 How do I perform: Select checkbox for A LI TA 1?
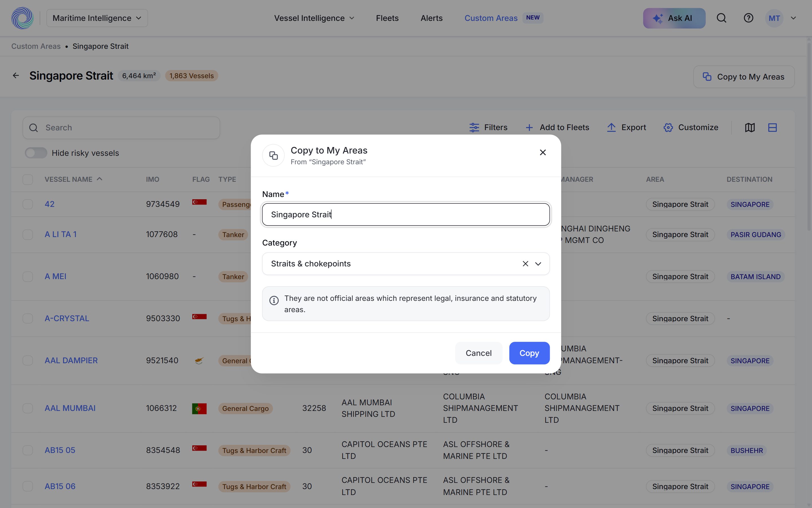[28, 235]
